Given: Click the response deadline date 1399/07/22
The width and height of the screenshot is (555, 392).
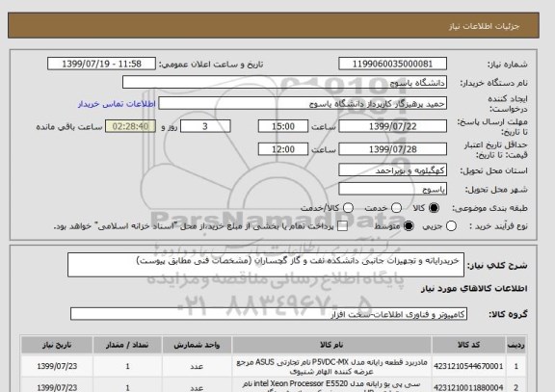Looking at the screenshot, I should coord(392,126).
